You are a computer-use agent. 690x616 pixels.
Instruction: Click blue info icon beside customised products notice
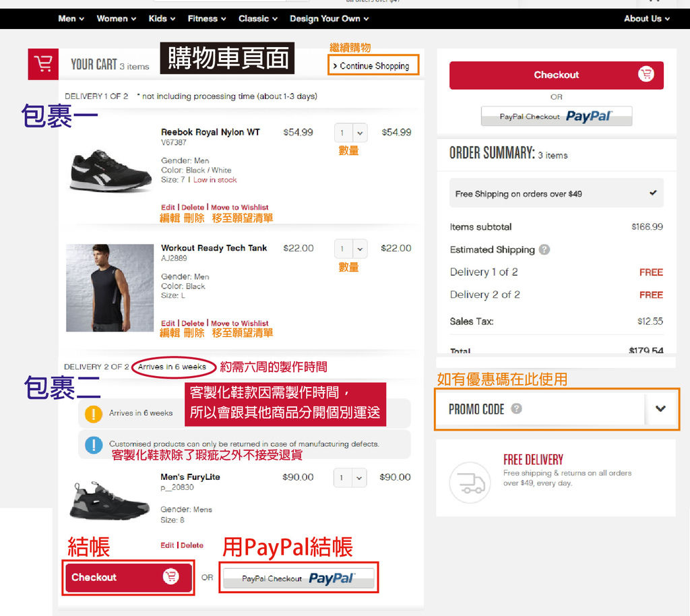click(94, 445)
